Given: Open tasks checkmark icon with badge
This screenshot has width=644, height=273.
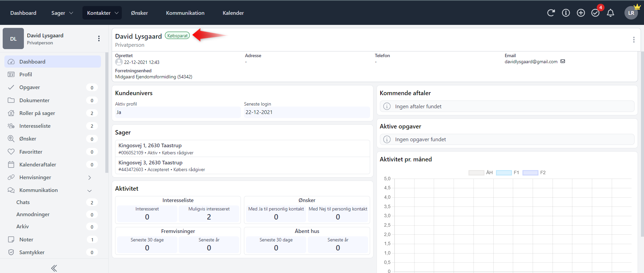Looking at the screenshot, I should [596, 13].
